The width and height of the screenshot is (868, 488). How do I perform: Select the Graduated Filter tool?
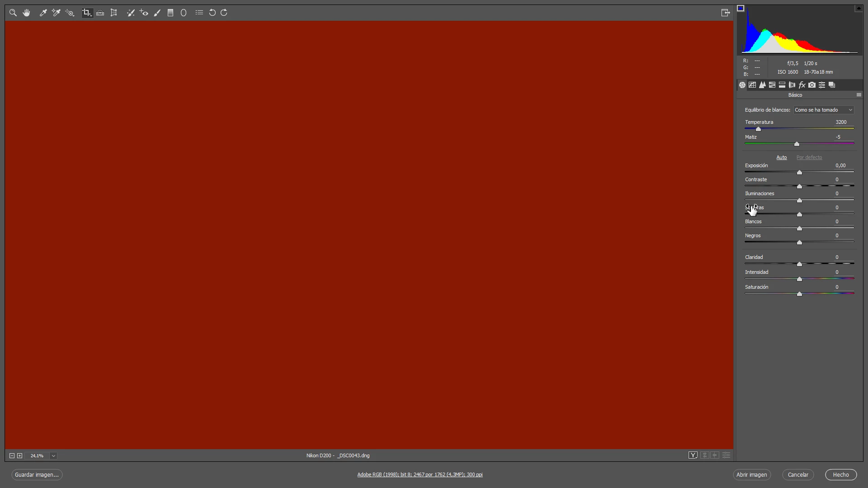[x=170, y=13]
